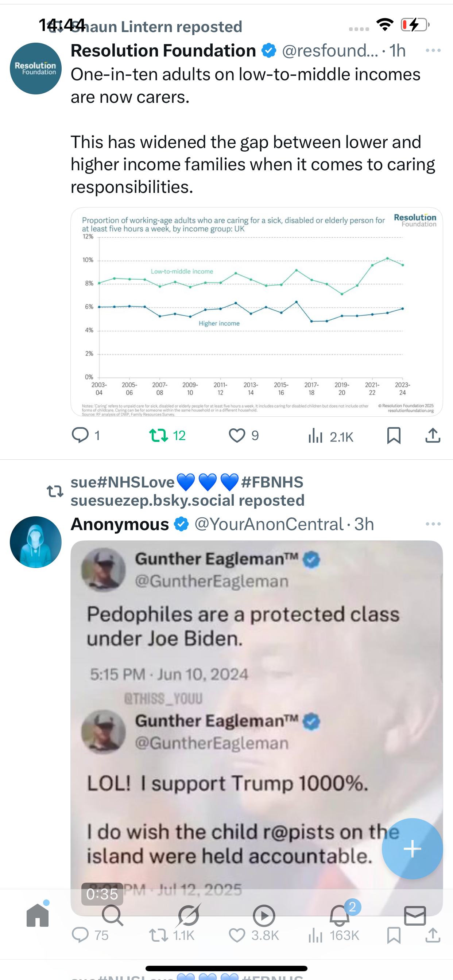Undo repost on Resolution Foundation tweet
453x980 pixels.
[x=158, y=435]
